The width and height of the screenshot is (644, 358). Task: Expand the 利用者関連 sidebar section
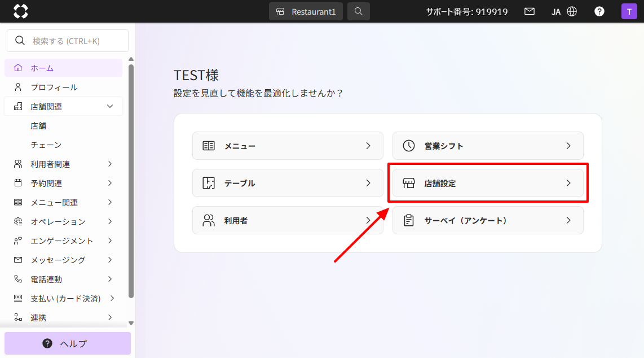click(110, 164)
